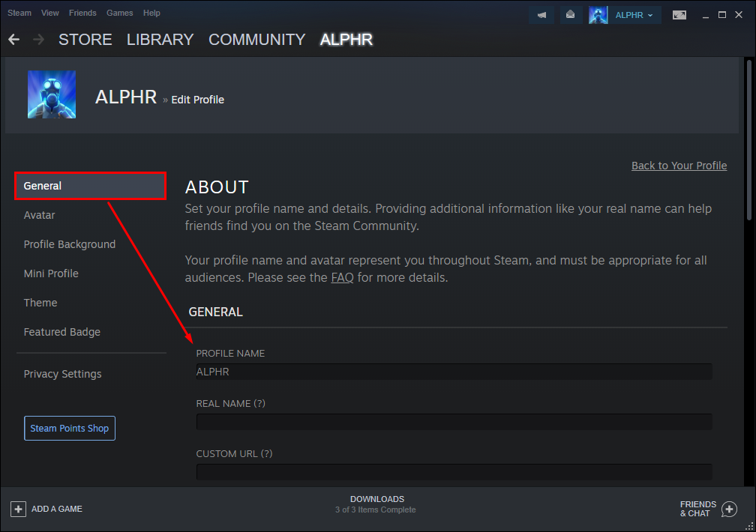This screenshot has height=532, width=756.
Task: Open Privacy Settings
Action: (x=63, y=374)
